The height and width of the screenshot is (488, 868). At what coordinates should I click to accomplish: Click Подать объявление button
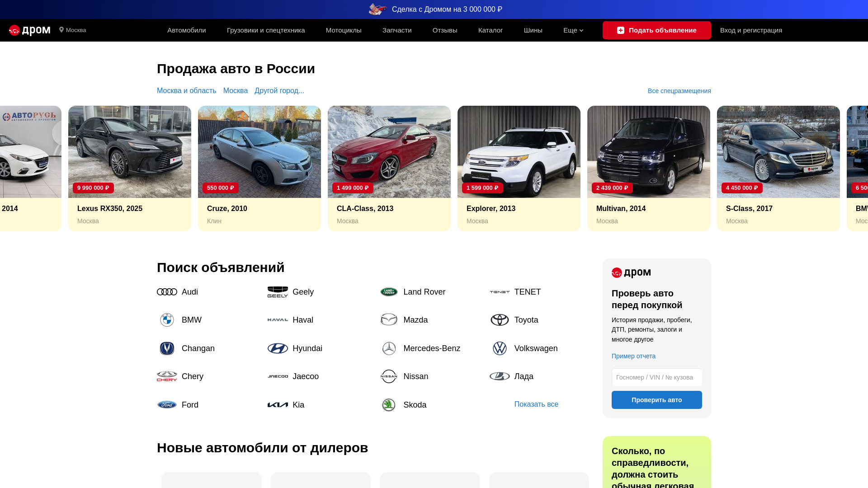pyautogui.click(x=657, y=30)
